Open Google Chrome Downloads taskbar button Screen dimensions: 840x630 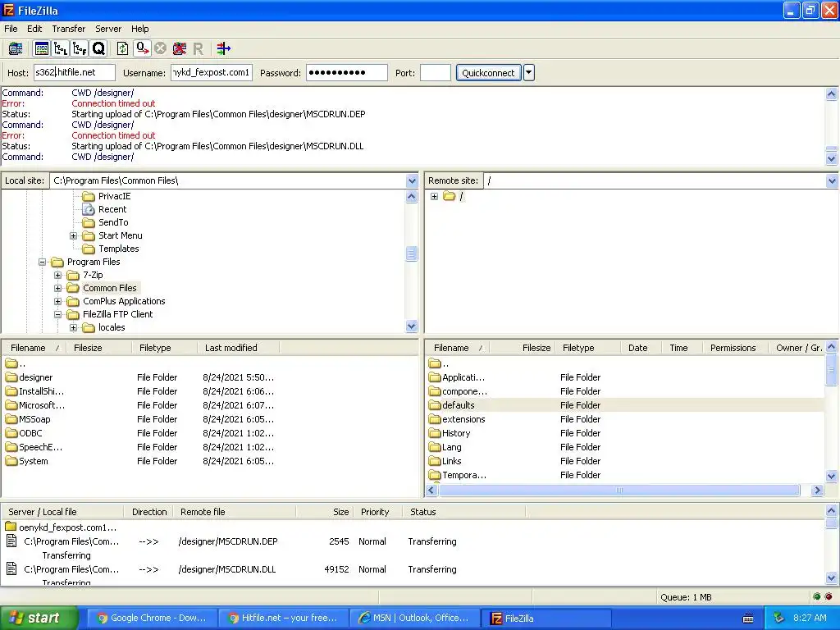point(152,619)
